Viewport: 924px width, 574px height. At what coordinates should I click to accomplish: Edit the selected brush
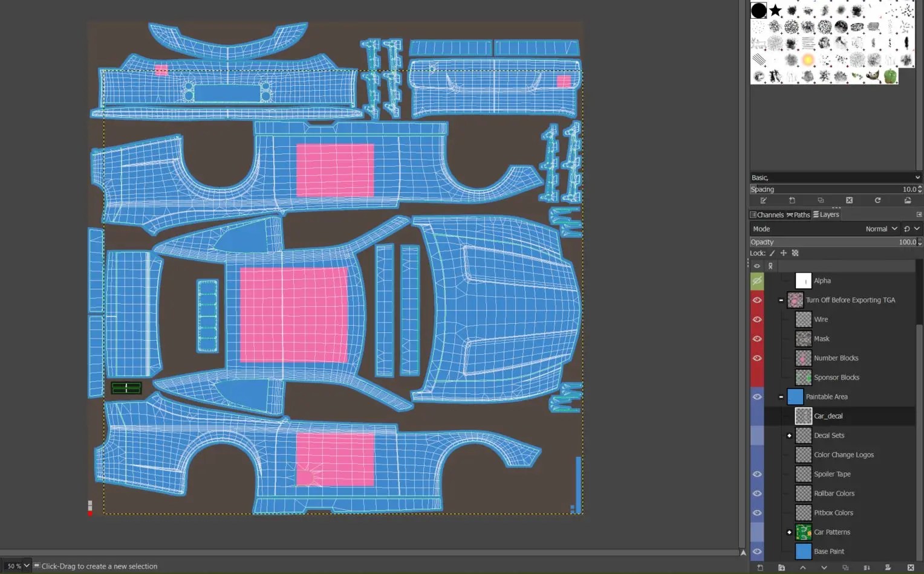[x=764, y=200]
